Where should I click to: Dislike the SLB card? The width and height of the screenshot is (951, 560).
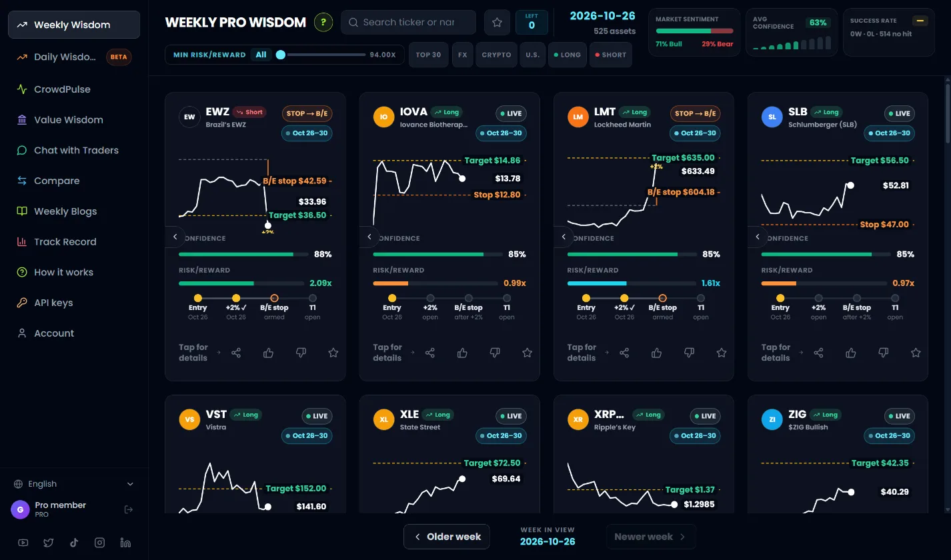click(x=883, y=353)
